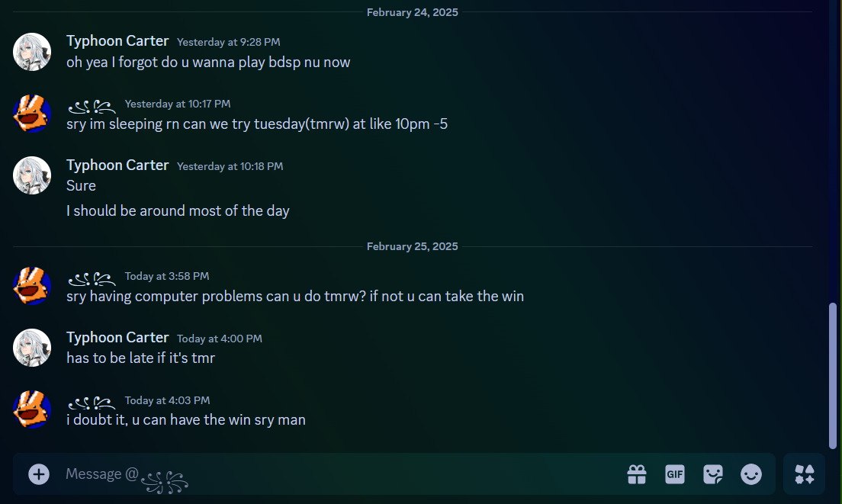Screen dimensions: 842x504
Task: Click the orange avatar at 10:17 PM
Action: click(32, 114)
